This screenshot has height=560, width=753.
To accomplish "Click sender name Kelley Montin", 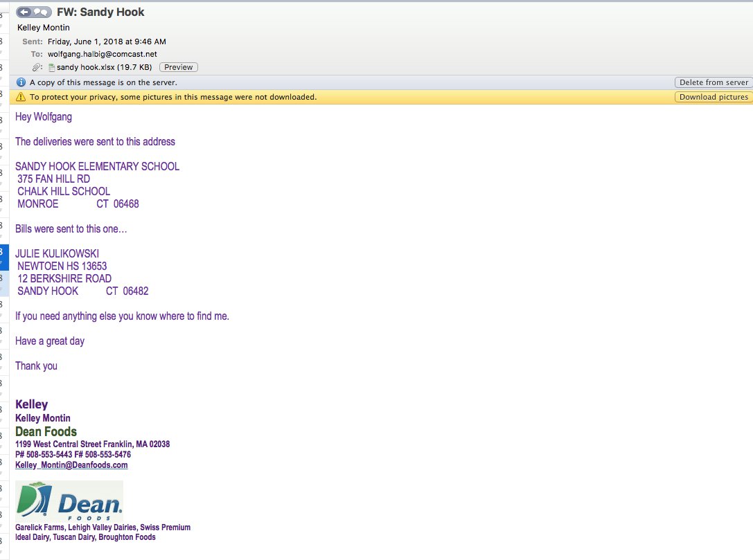I will pyautogui.click(x=43, y=28).
